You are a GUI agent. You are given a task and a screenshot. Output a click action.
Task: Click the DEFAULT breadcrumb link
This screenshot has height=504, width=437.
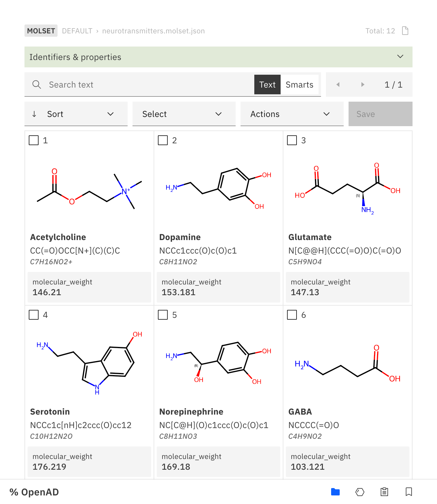[x=77, y=31]
